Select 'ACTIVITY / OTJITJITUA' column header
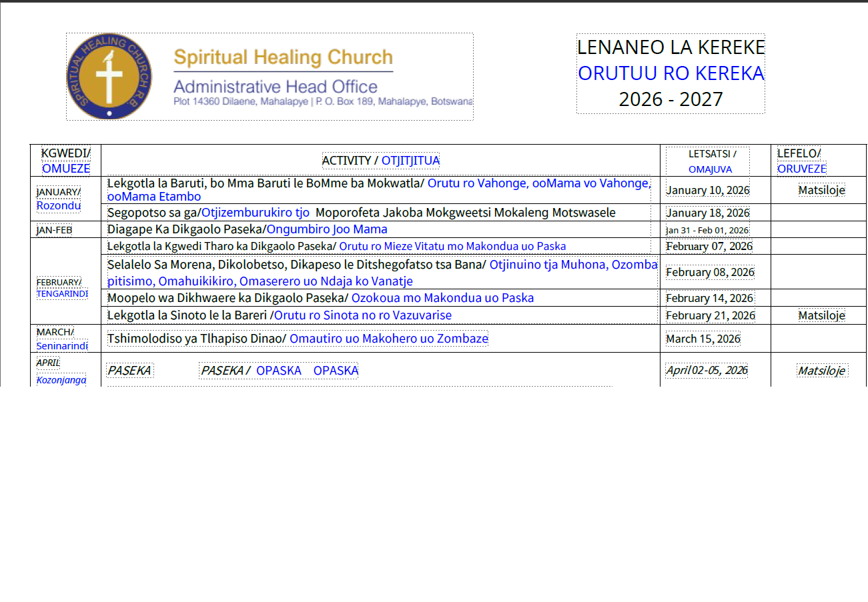The width and height of the screenshot is (868, 602). coord(381,161)
